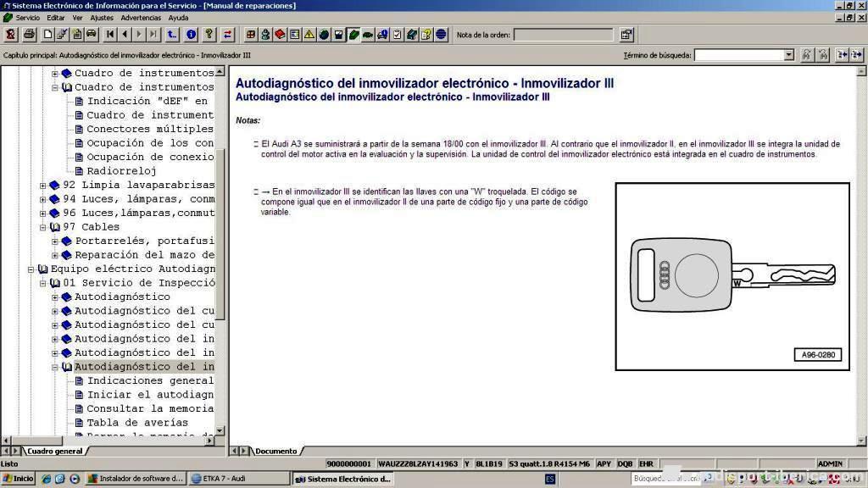Click the dark globe icon after warning triangle
868x488 pixels.
324,35
